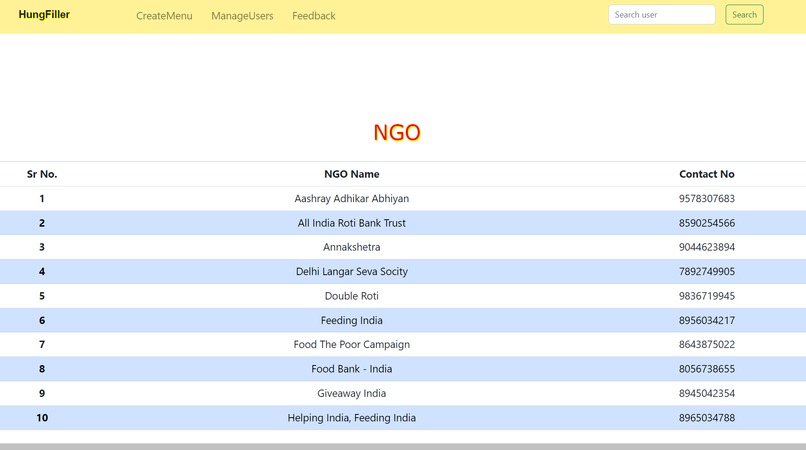Open the Feedback navigation link
The image size is (806, 450).
(314, 16)
